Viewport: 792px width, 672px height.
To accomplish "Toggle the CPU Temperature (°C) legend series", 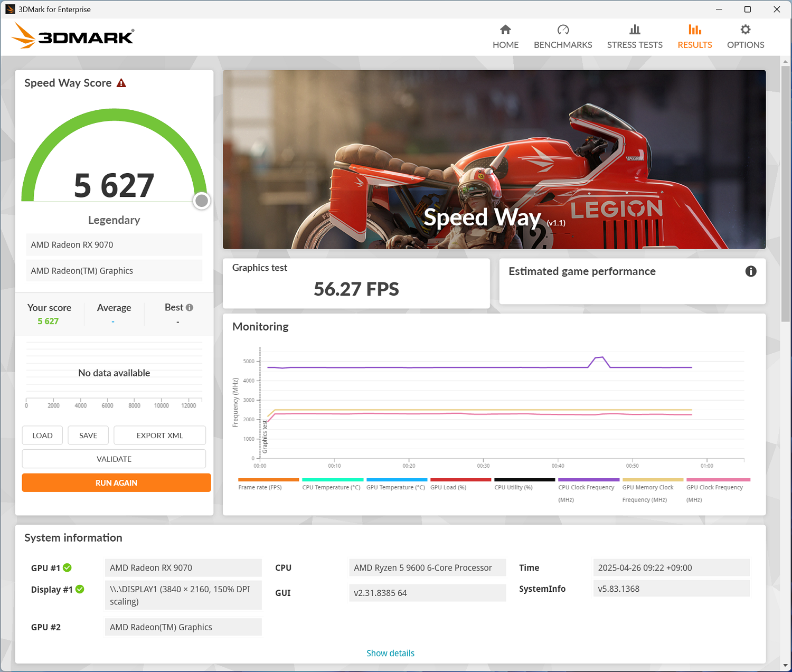I will (x=332, y=485).
